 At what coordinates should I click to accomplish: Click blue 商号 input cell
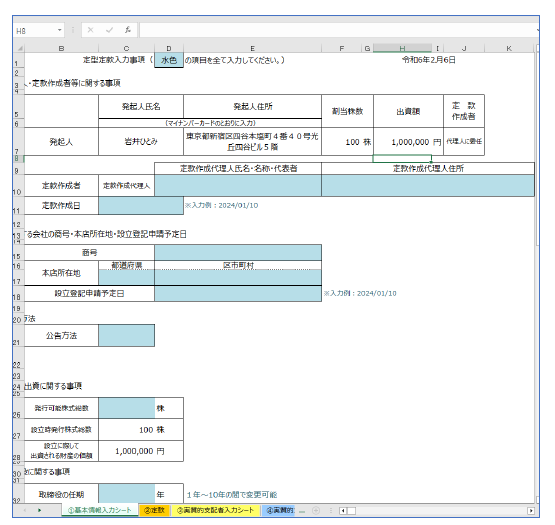(x=238, y=252)
